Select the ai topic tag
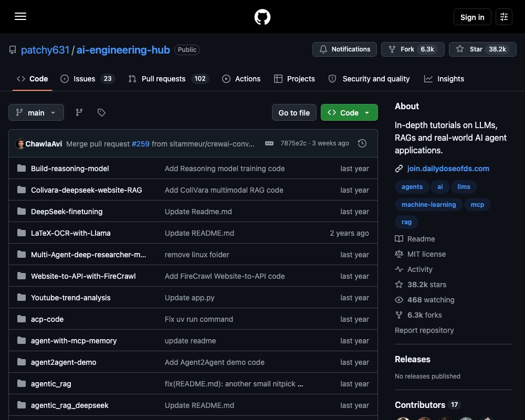 pos(440,186)
